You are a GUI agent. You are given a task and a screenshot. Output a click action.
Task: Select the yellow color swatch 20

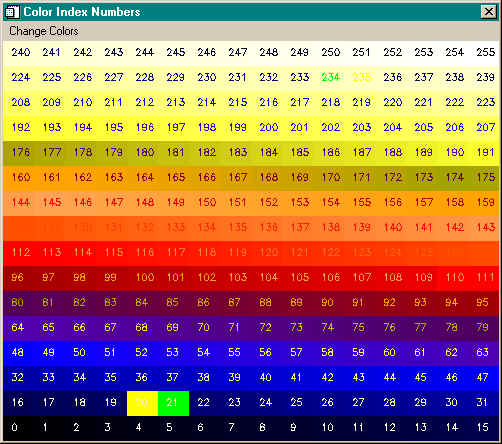(x=142, y=403)
